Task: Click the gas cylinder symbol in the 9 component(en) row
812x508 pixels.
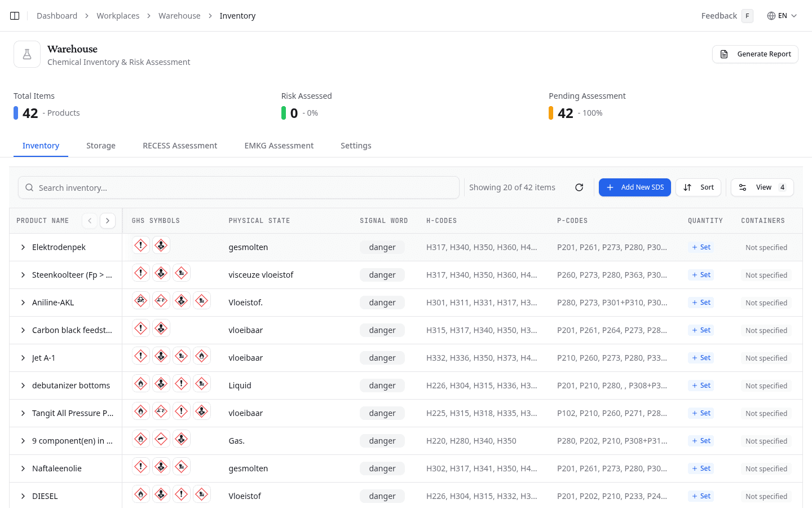Action: [x=161, y=439]
